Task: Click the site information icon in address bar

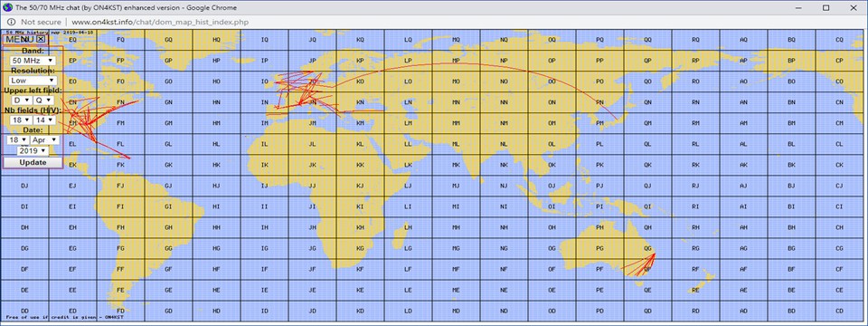Action: [11, 22]
